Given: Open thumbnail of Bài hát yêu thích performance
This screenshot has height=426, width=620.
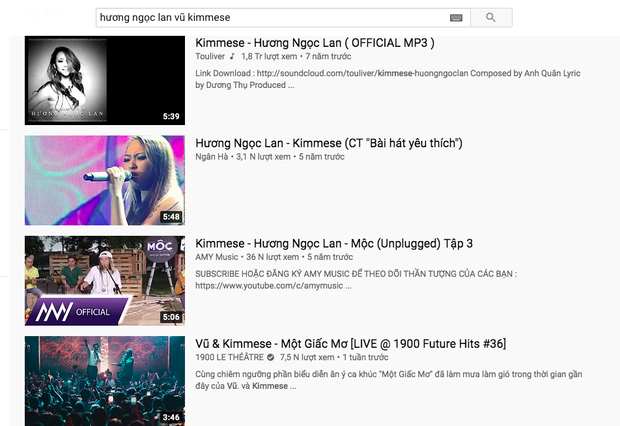Looking at the screenshot, I should [x=105, y=180].
